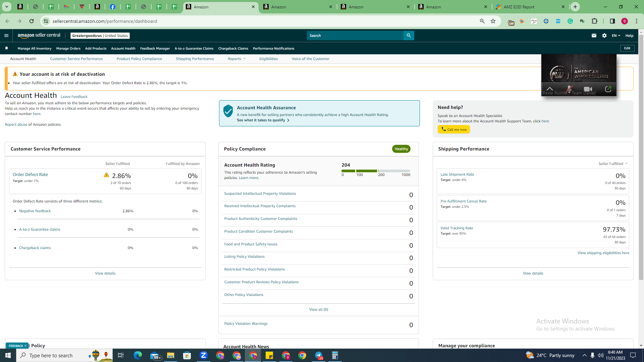Click the Task View icon on taskbar
Screen dimensions: 644x362
click(x=121, y=355)
